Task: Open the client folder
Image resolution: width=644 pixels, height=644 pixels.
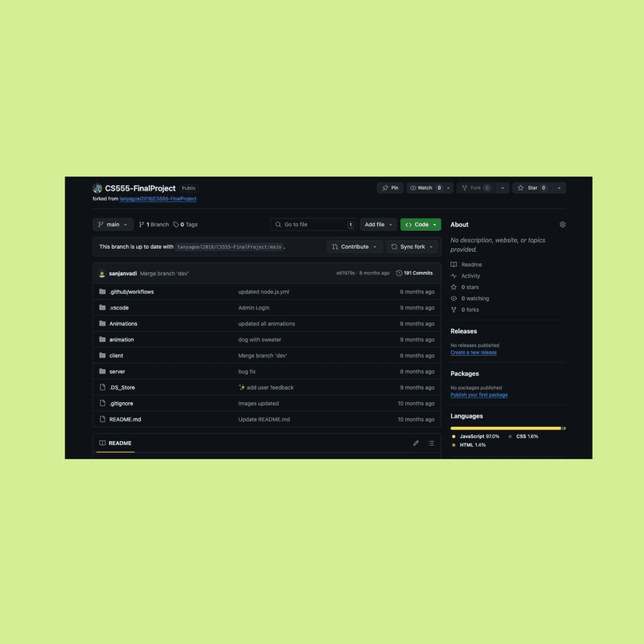Action: point(116,355)
